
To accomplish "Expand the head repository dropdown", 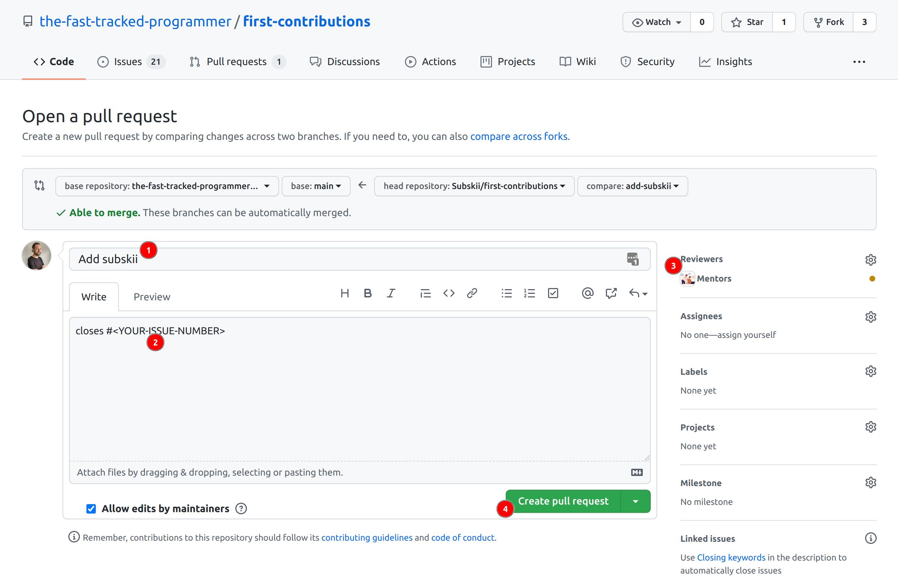I will click(x=472, y=186).
